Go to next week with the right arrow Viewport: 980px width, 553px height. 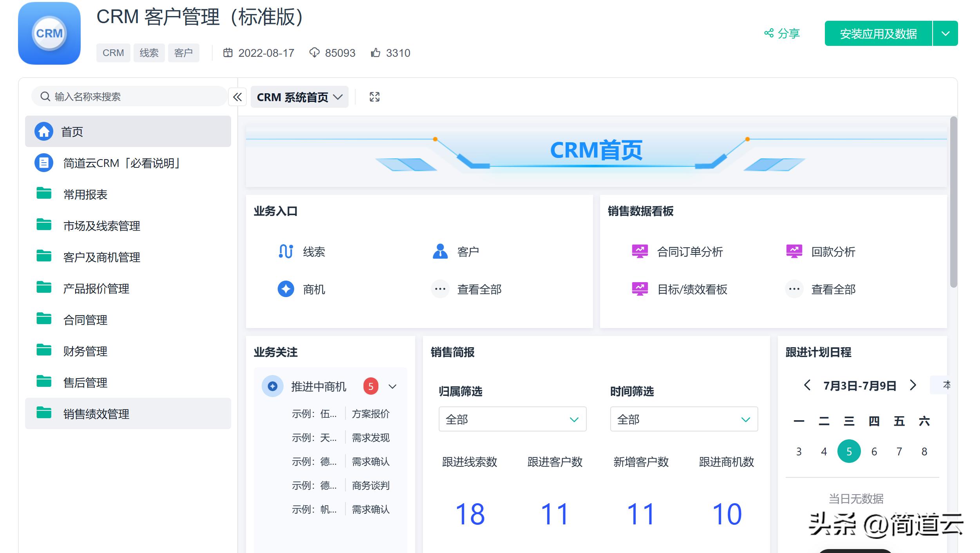point(914,386)
